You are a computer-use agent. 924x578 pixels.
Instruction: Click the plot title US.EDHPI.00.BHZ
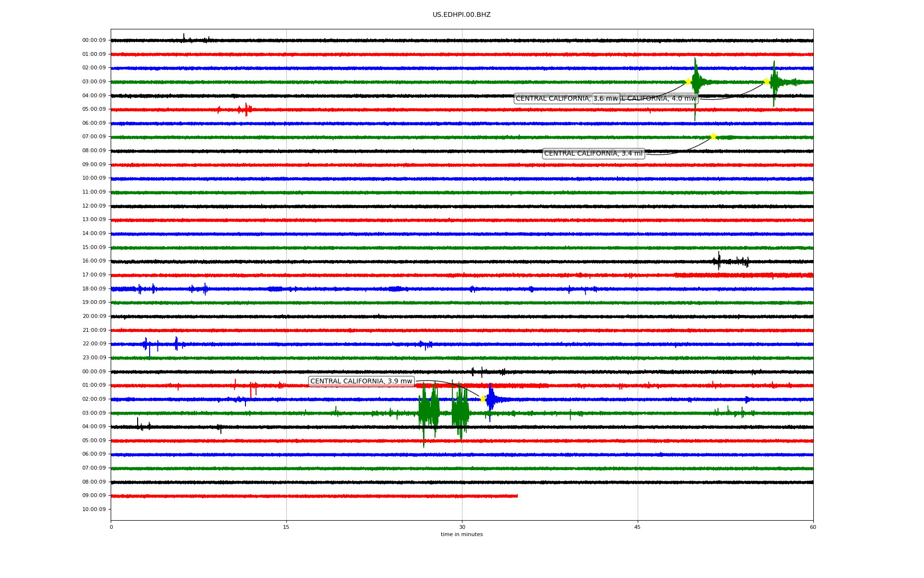click(462, 15)
